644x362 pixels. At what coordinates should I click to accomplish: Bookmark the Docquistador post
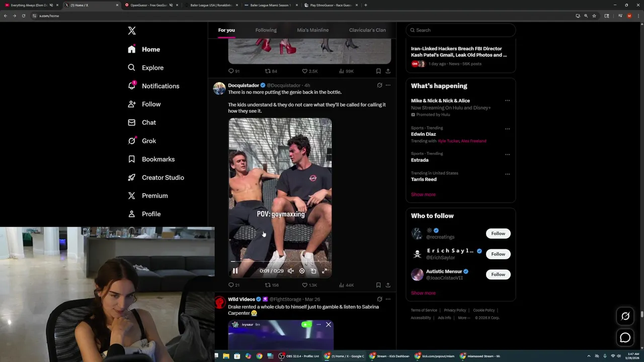point(378,285)
